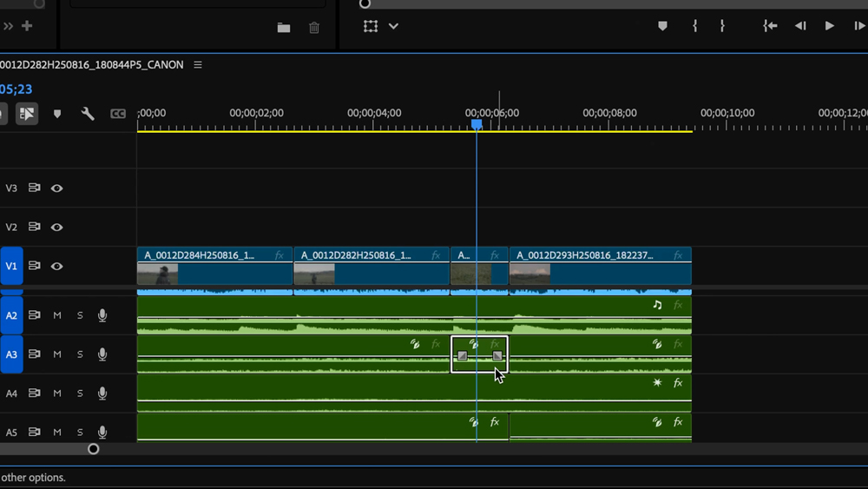Enable voice-over record on A3
The width and height of the screenshot is (868, 489).
(x=102, y=354)
